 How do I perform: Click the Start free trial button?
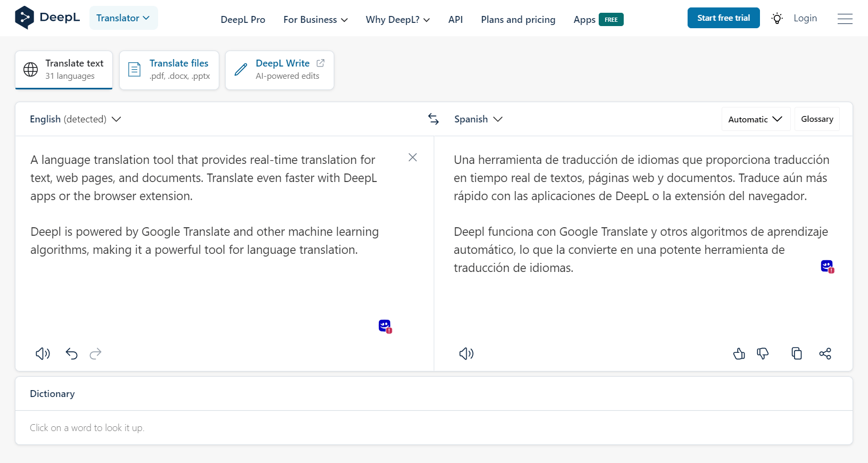tap(724, 18)
